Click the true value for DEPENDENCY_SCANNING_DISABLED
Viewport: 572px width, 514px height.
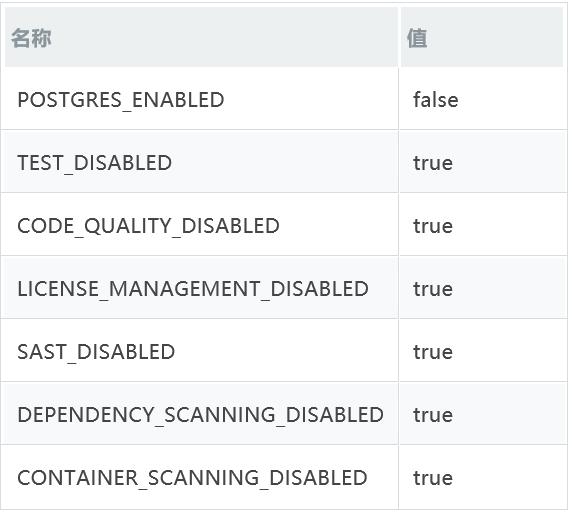point(433,416)
